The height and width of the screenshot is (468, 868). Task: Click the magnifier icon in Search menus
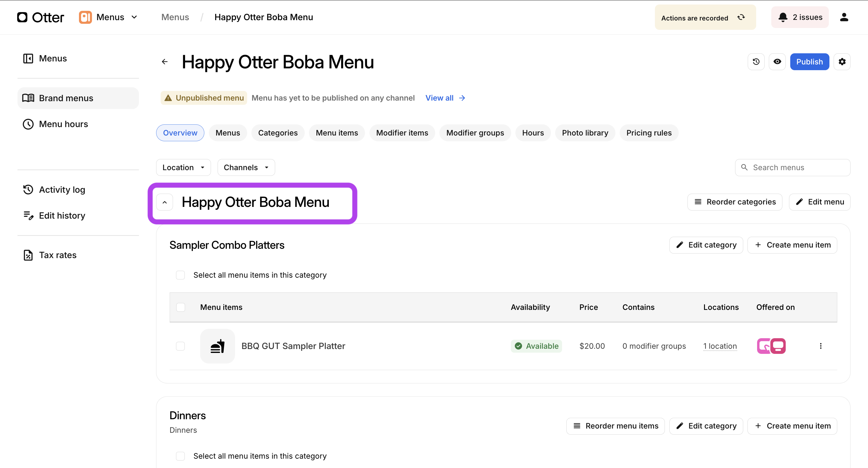click(x=744, y=167)
